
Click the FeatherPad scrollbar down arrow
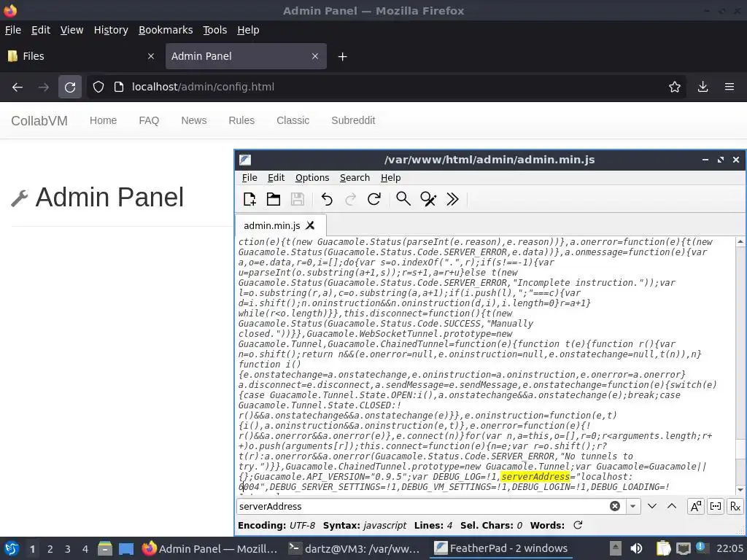pos(740,489)
